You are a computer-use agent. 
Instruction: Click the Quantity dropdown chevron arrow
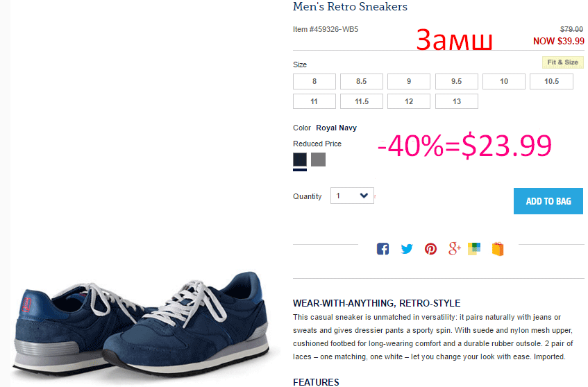(x=364, y=195)
